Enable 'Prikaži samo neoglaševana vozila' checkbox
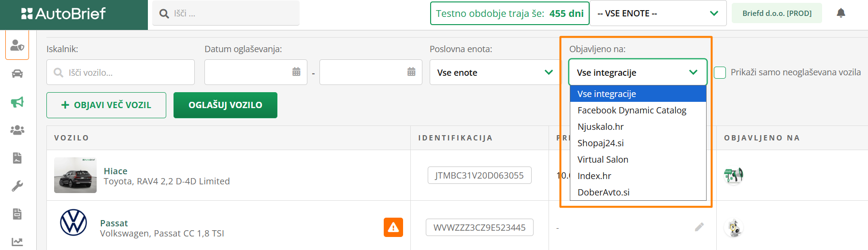Screen dimensions: 868x250 720,72
